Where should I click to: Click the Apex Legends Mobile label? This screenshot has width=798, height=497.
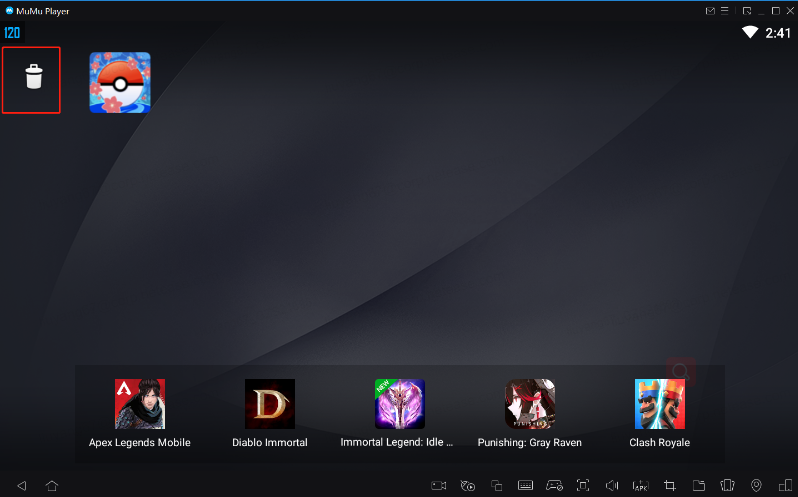click(139, 443)
